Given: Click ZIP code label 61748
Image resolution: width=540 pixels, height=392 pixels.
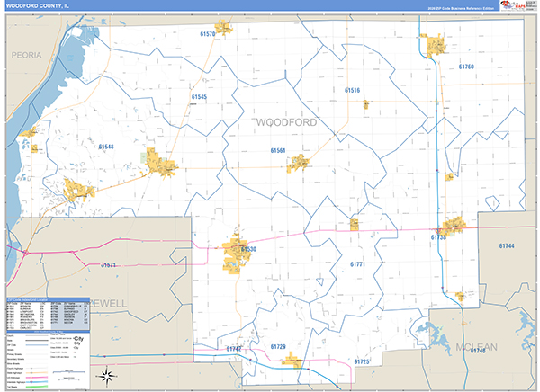Looking at the screenshot, I should (478, 351).
